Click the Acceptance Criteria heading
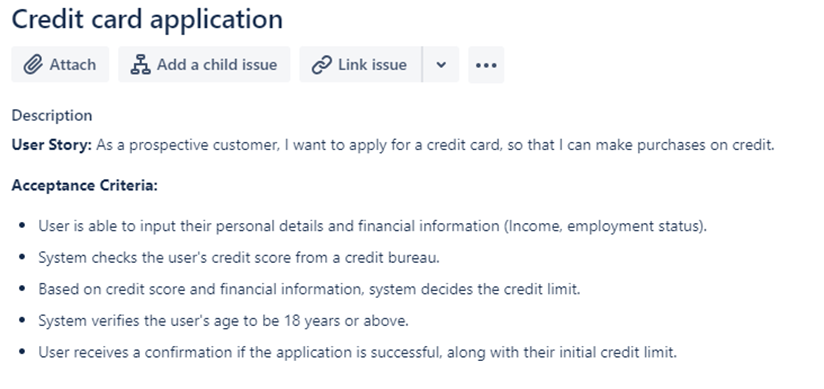 pos(85,186)
